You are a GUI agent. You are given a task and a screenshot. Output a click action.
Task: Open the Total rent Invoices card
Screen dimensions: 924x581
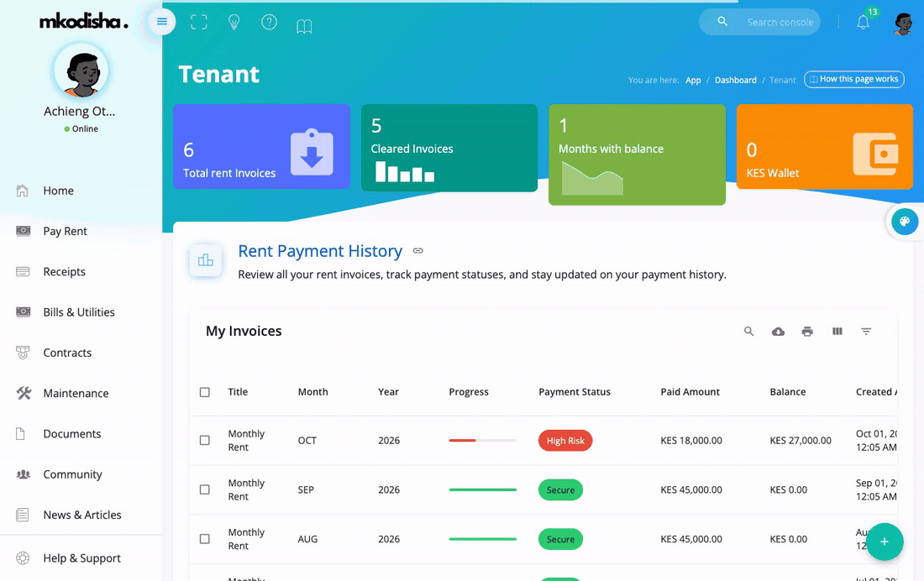(x=261, y=147)
